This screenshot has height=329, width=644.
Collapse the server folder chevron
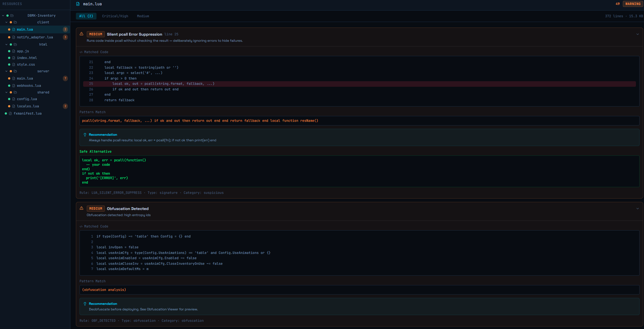(6, 71)
